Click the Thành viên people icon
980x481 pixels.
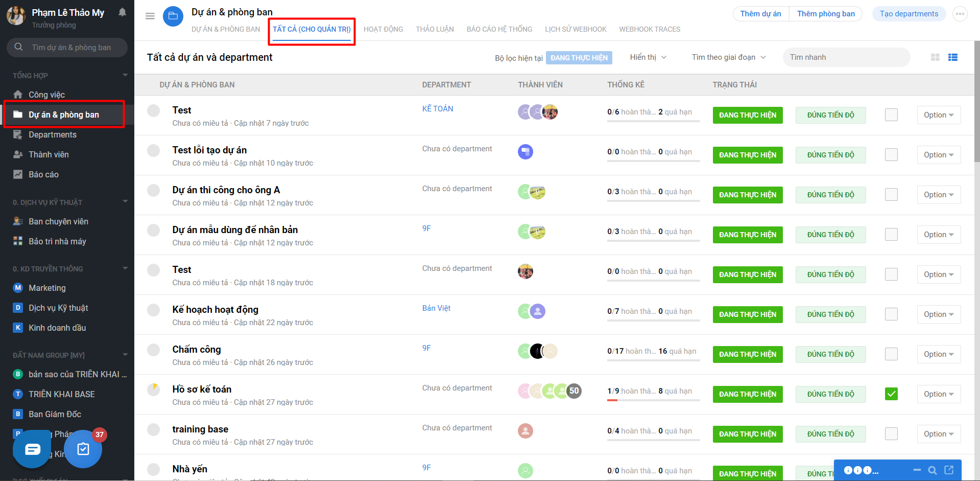[18, 154]
